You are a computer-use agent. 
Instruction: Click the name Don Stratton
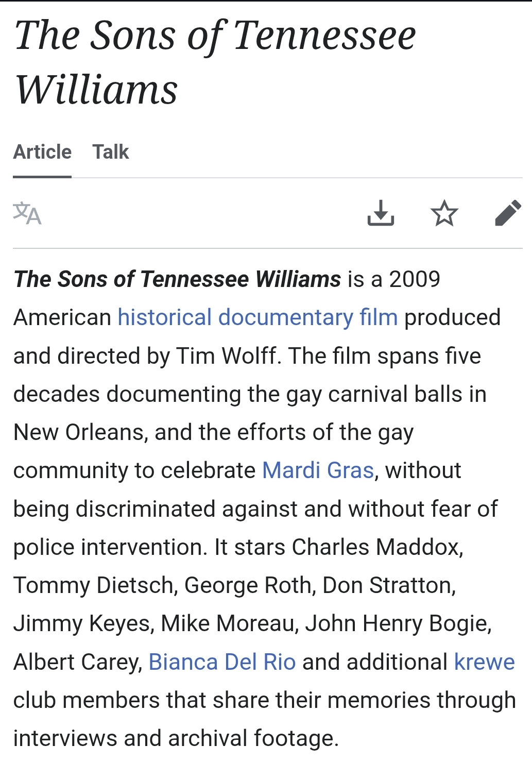(388, 585)
